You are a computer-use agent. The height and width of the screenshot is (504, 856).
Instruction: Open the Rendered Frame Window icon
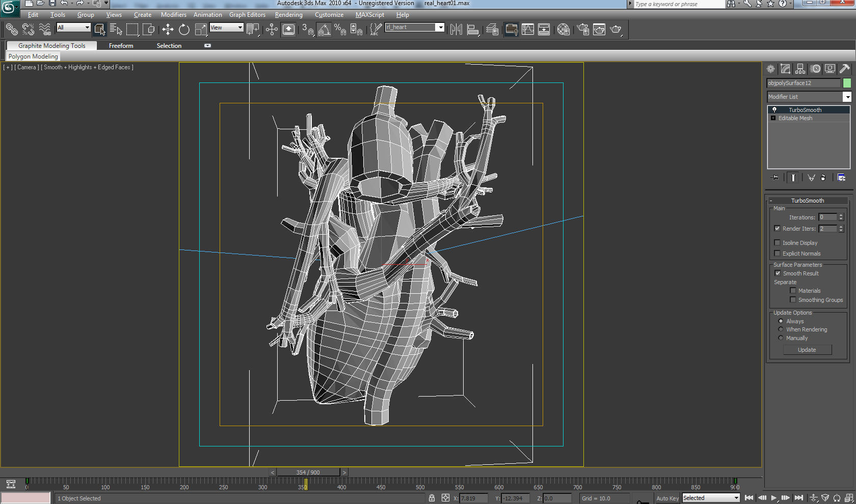(599, 30)
